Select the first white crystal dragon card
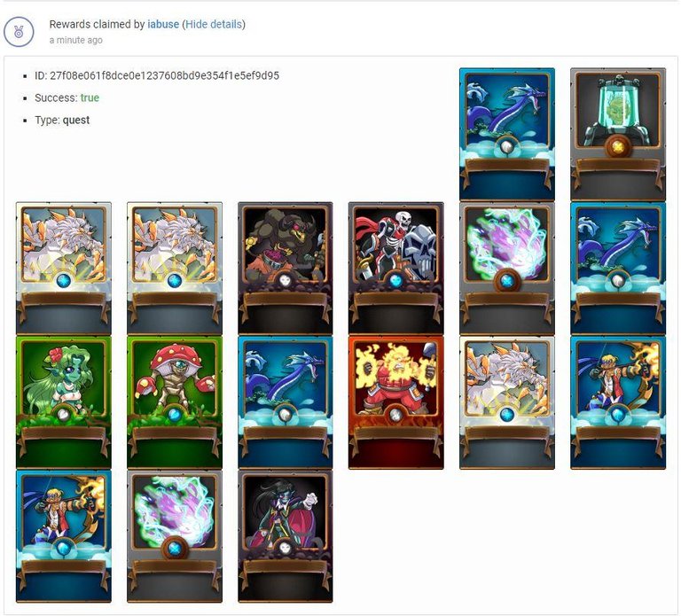Image resolution: width=681 pixels, height=616 pixels. coord(64,268)
